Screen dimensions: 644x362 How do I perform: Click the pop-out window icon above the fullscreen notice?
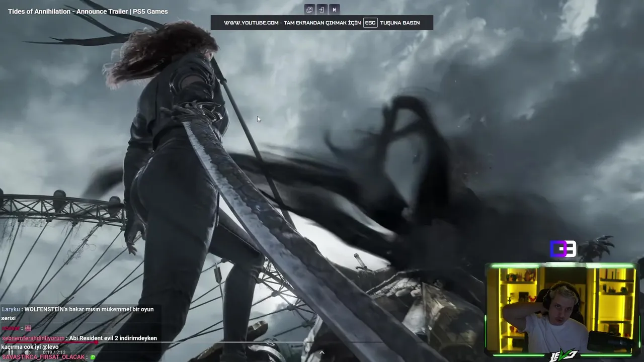[309, 10]
